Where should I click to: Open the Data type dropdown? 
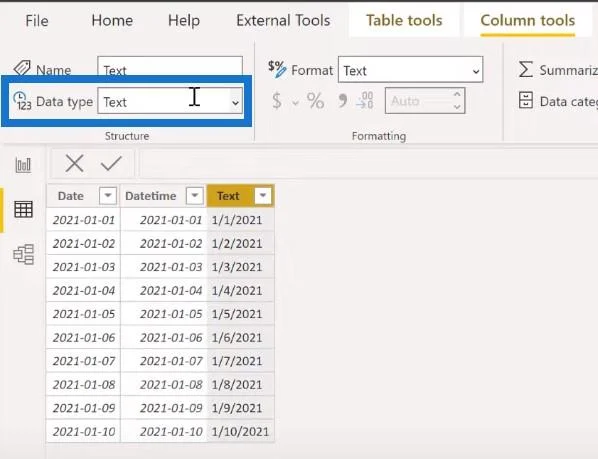click(x=170, y=101)
